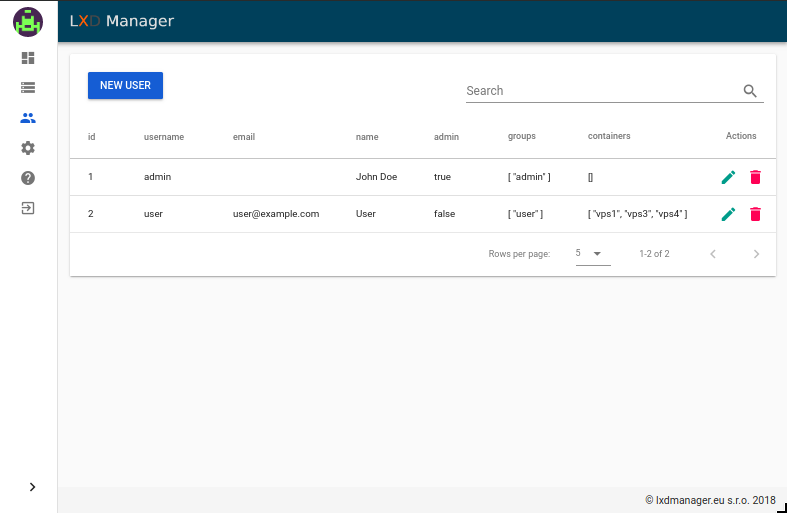Click the admin value 'false'
This screenshot has width=787, height=513.
(x=444, y=214)
